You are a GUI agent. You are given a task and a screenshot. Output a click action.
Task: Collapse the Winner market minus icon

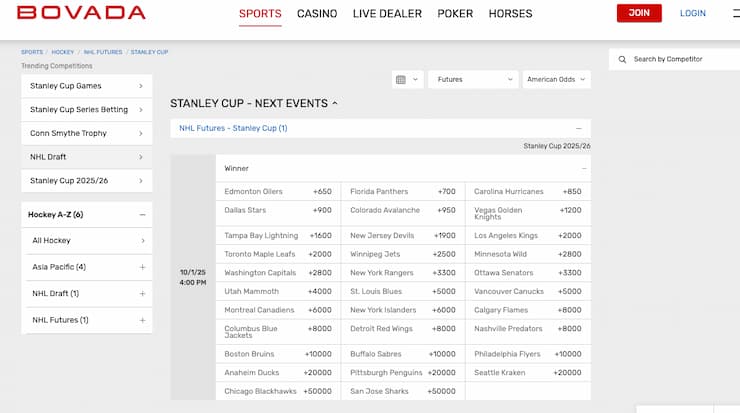(x=584, y=169)
